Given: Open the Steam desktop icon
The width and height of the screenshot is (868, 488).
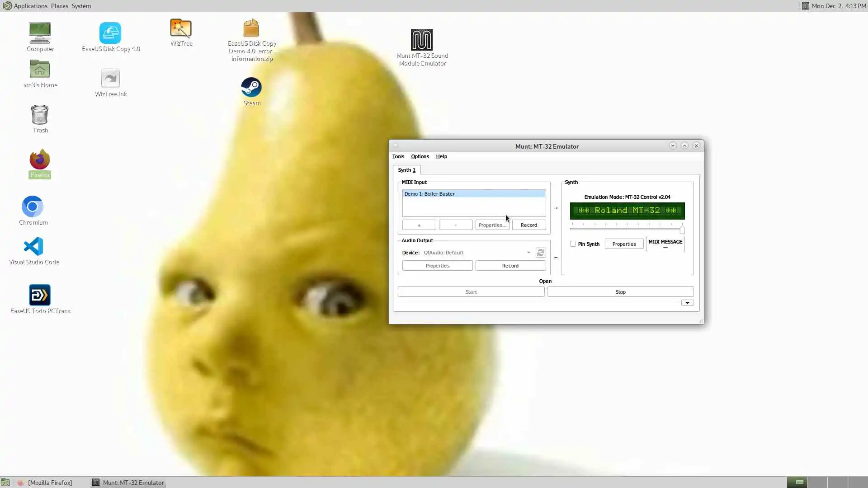Looking at the screenshot, I should pos(251,88).
